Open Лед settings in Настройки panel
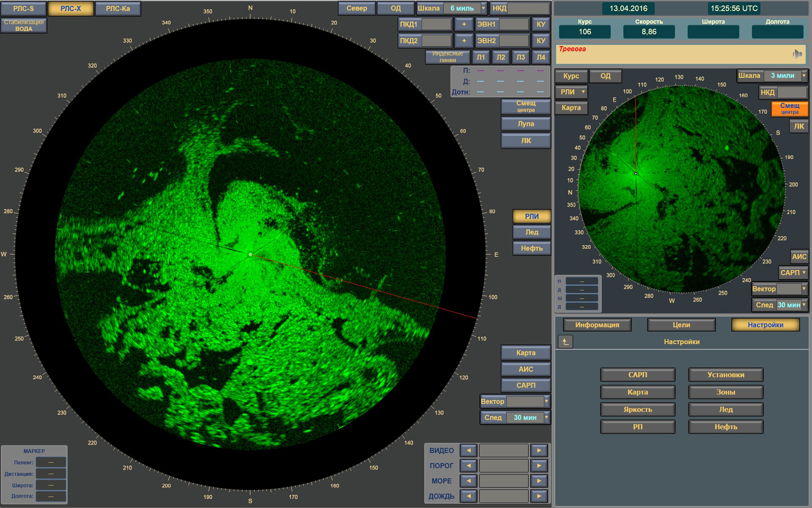Image resolution: width=812 pixels, height=508 pixels. point(726,409)
